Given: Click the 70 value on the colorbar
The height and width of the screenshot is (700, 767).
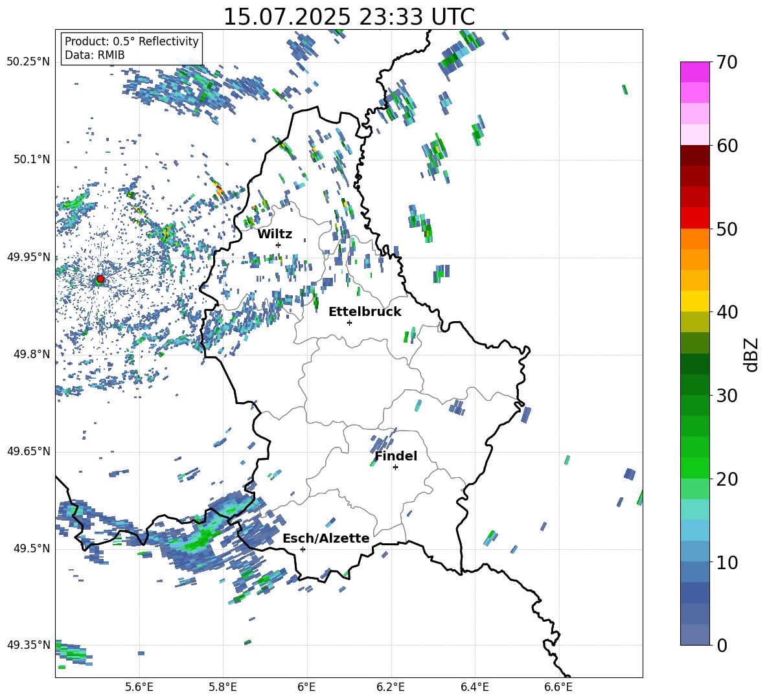Looking at the screenshot, I should click(x=727, y=62).
